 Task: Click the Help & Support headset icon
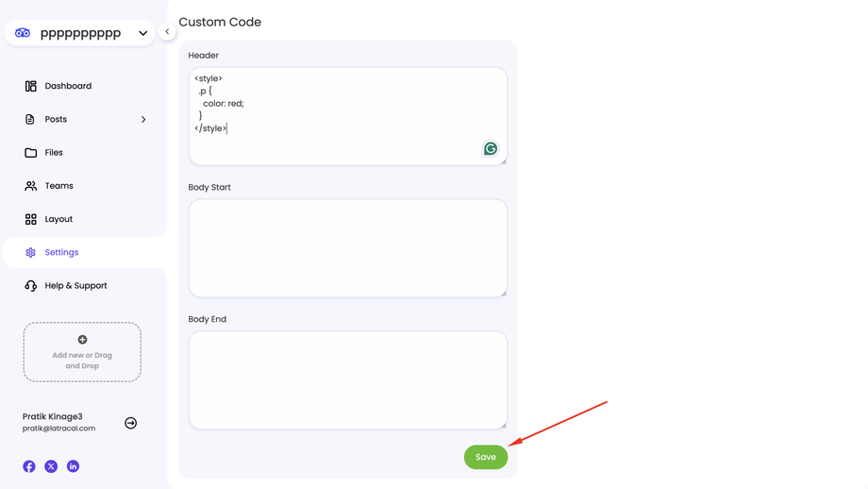31,285
